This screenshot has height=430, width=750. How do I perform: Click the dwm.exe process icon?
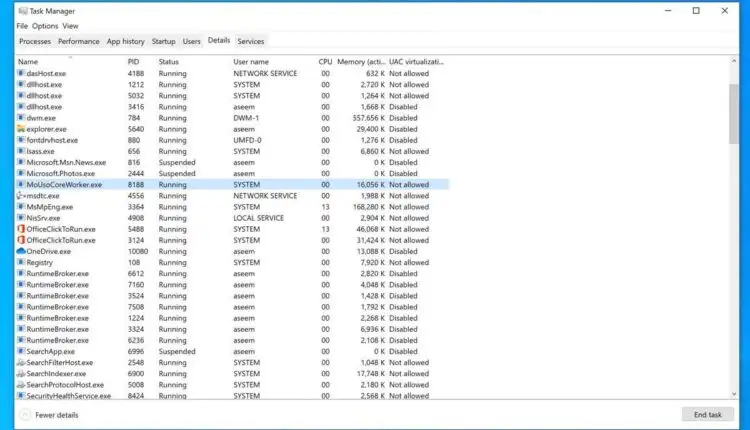click(x=21, y=118)
